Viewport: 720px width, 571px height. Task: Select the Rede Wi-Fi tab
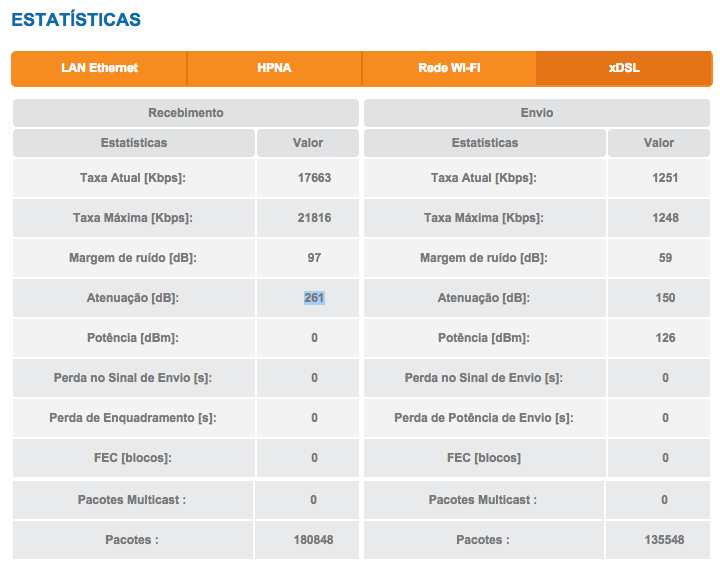pos(449,68)
